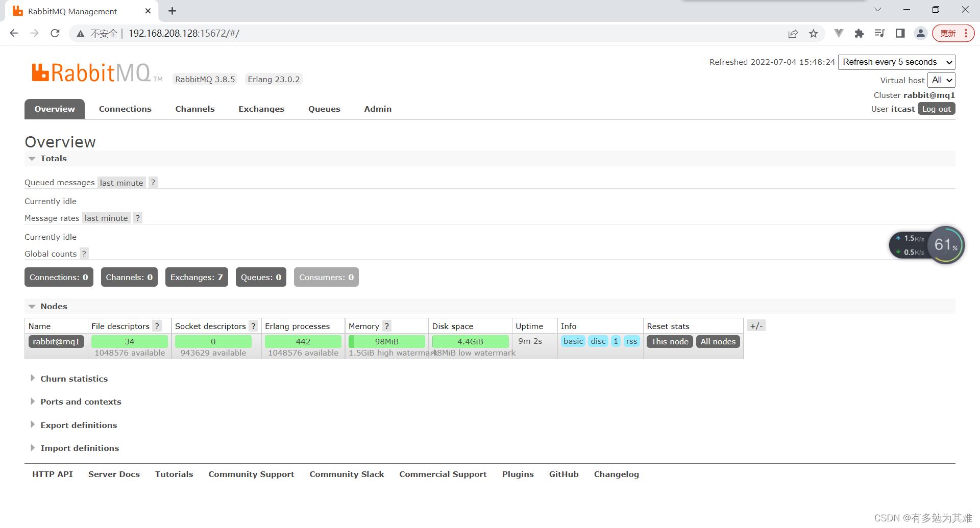980x528 pixels.
Task: Click the help icon next to Global counts
Action: (84, 254)
